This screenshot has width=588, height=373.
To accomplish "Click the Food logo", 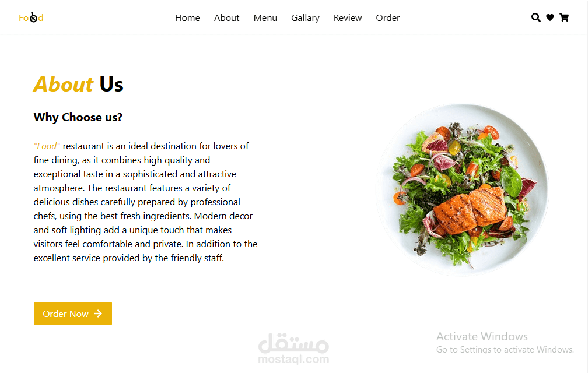I will 31,17.
